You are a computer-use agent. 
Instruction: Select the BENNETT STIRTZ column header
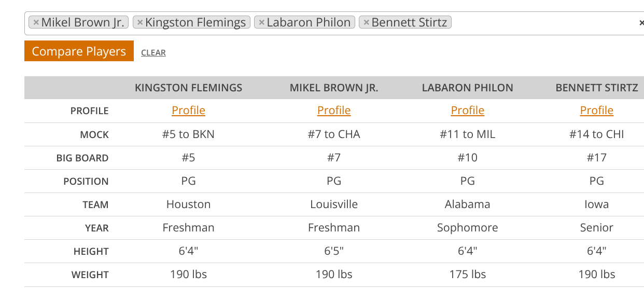[596, 88]
